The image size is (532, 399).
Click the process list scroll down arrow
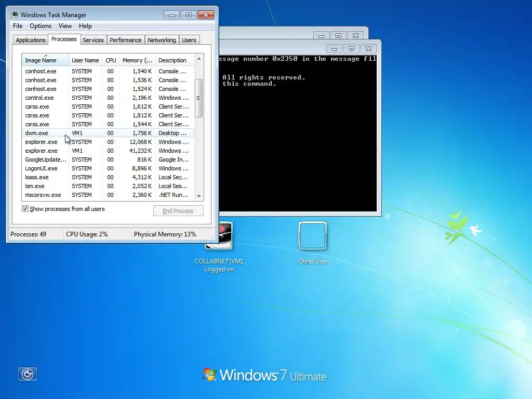pyautogui.click(x=199, y=196)
